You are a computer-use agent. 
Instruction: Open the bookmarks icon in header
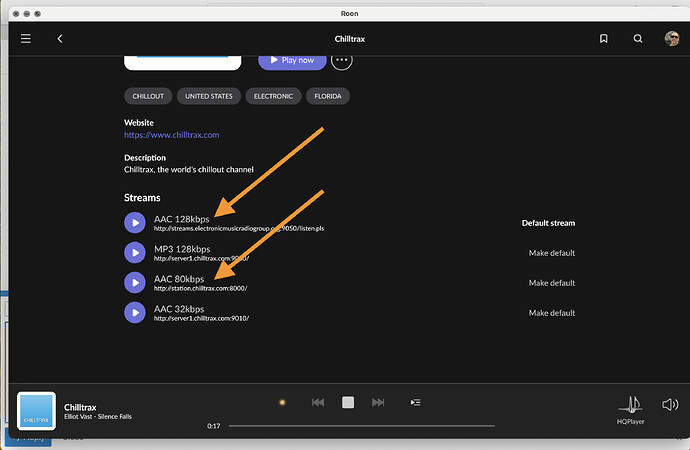pos(604,39)
